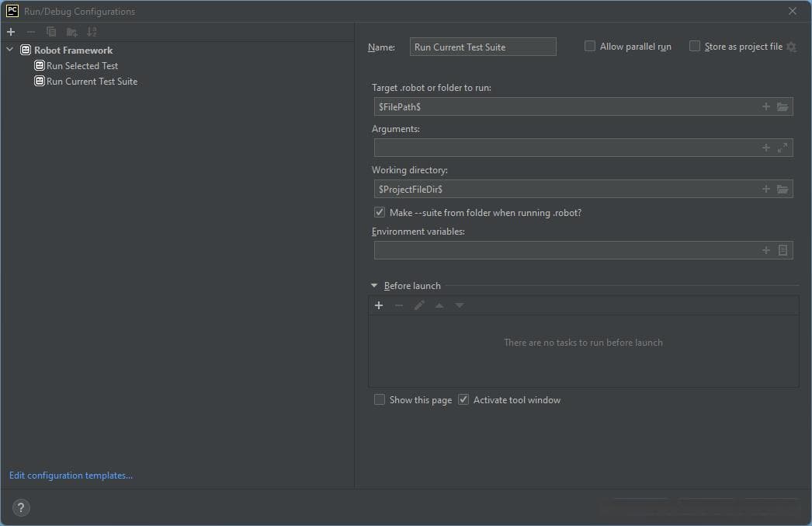Screen dimensions: 812x526
Task: Insert macro into Environment variables field
Action: tap(766, 250)
